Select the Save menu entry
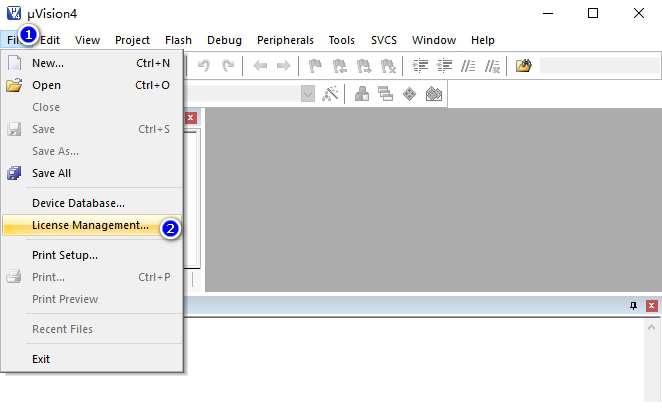This screenshot has height=418, width=662. [92, 129]
